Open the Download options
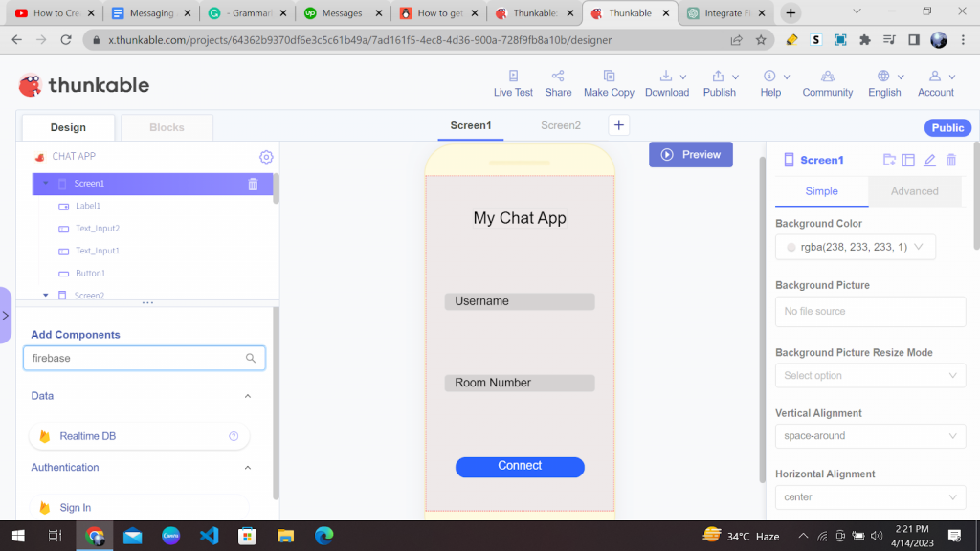 [x=667, y=83]
